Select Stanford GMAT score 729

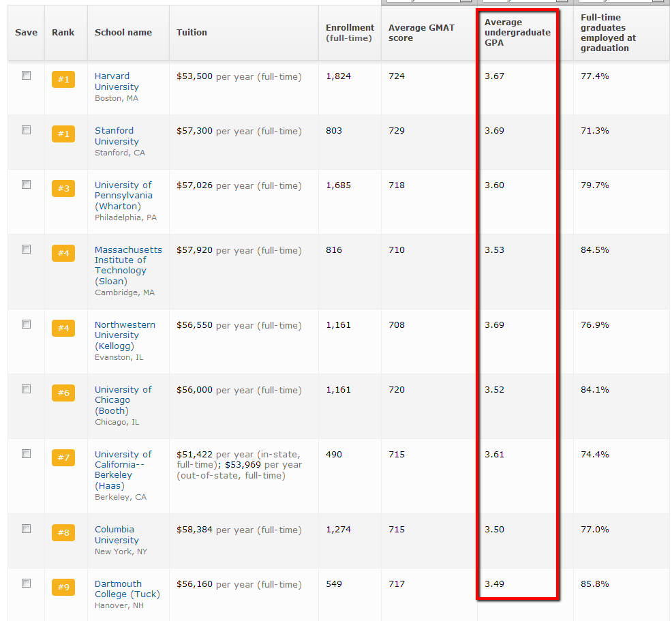tap(397, 131)
